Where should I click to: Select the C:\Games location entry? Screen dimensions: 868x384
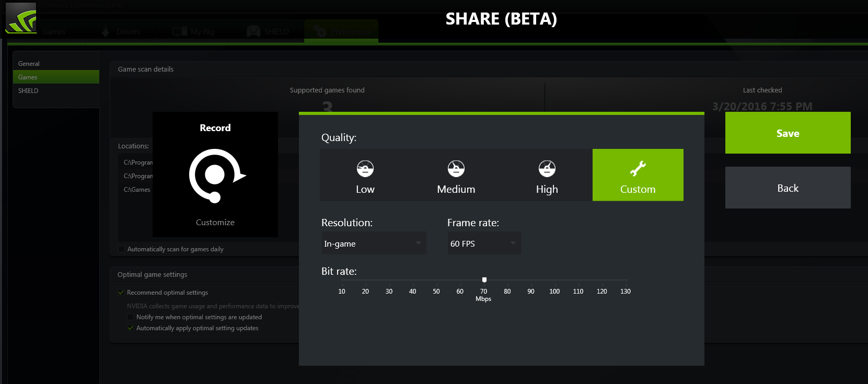(137, 190)
